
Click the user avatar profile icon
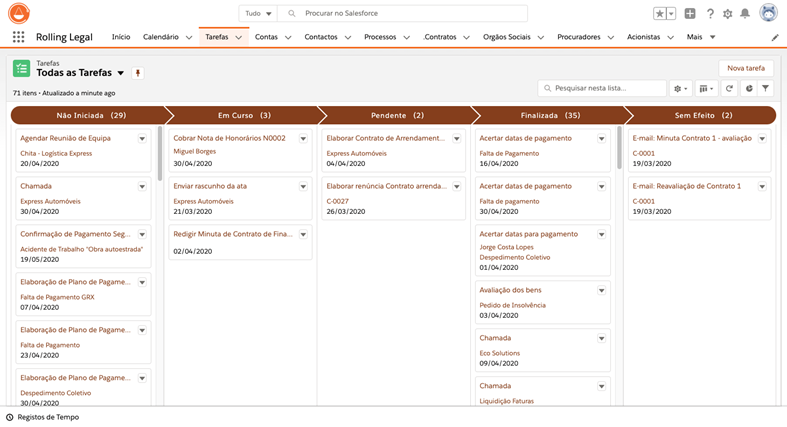click(x=768, y=13)
